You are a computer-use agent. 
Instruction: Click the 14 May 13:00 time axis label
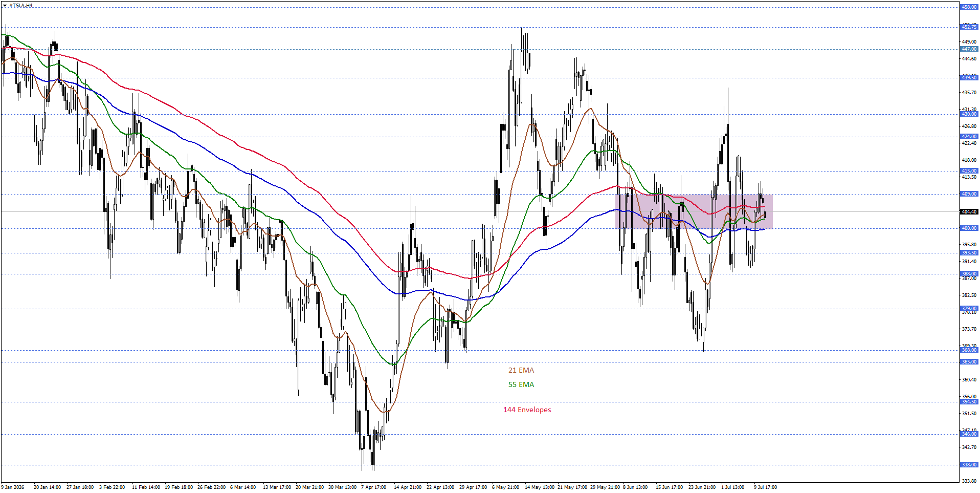[539, 487]
